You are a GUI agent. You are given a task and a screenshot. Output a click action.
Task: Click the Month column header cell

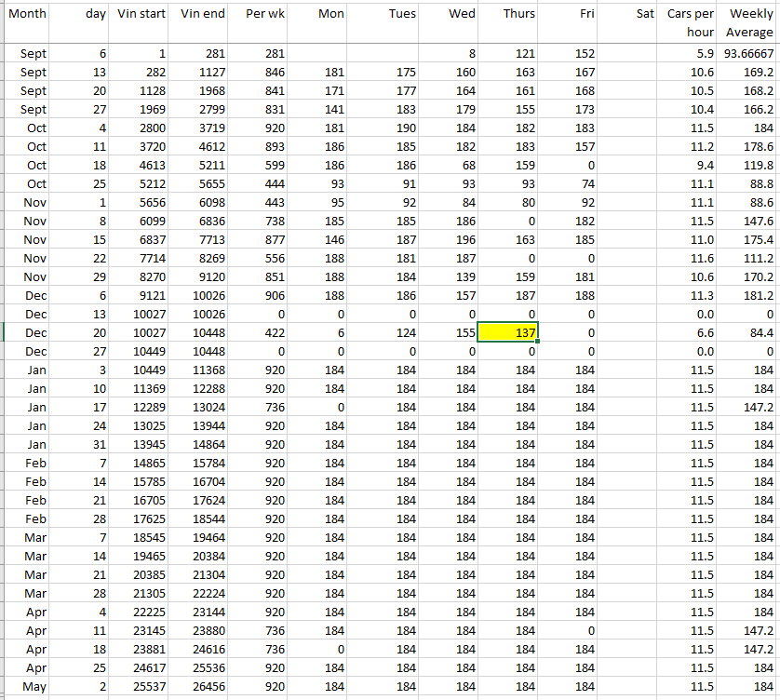click(26, 22)
